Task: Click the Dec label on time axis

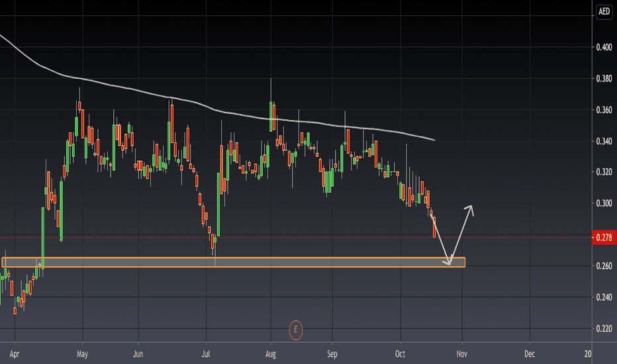Action: pyautogui.click(x=529, y=354)
